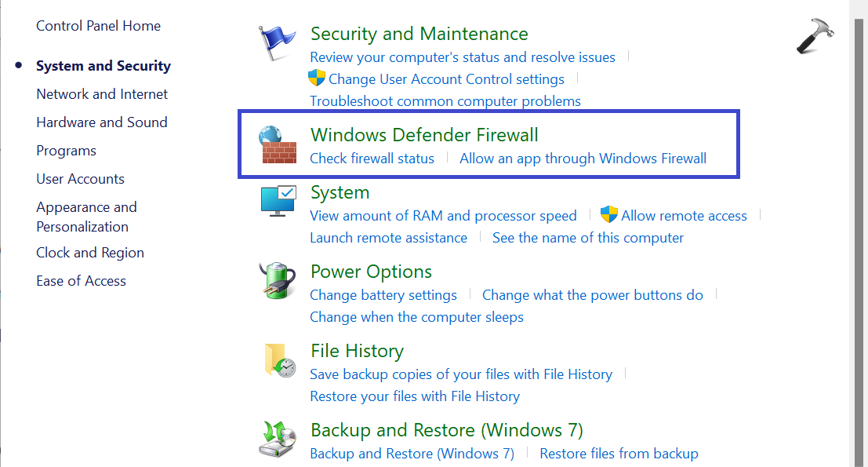868x467 pixels.
Task: Click the Power Options battery icon
Action: click(x=277, y=281)
